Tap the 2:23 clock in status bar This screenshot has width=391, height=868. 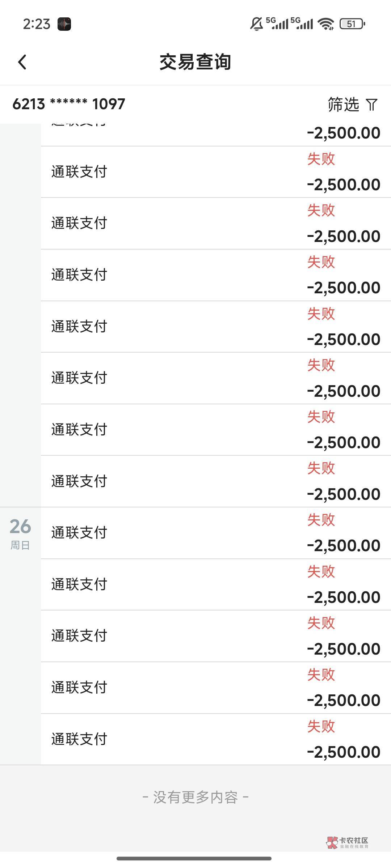tap(37, 24)
